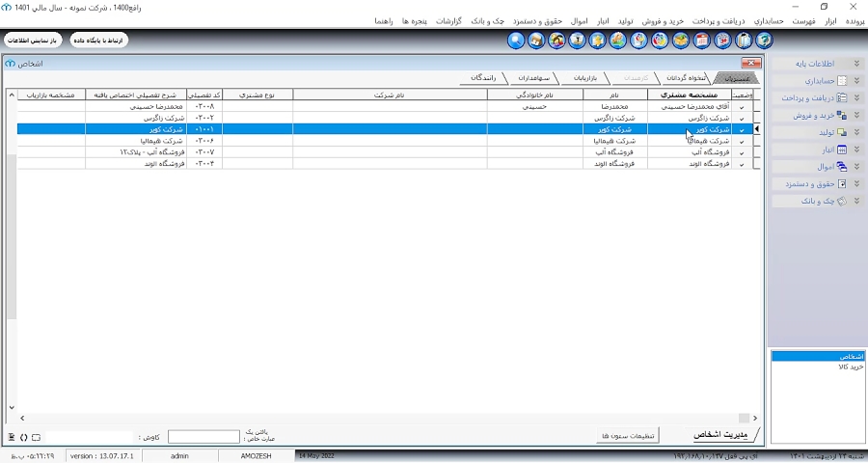Click the یافتن یک عبارت خاص search field
The width and height of the screenshot is (868, 463).
pyautogui.click(x=203, y=436)
